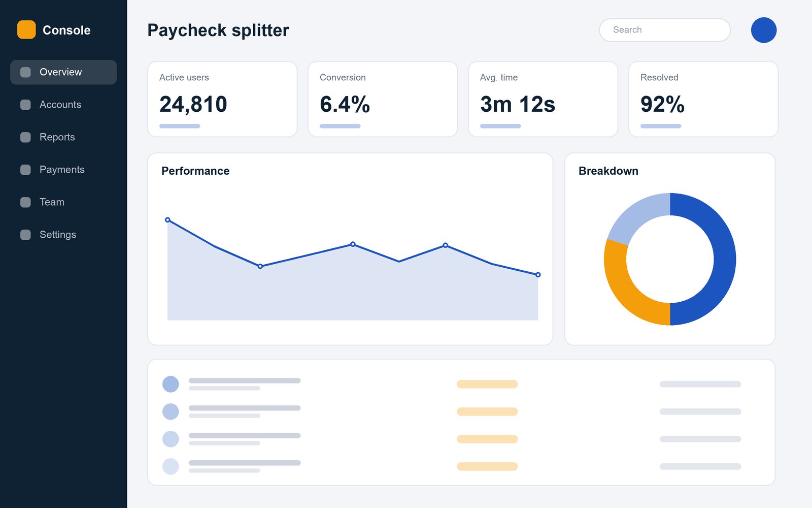The height and width of the screenshot is (508, 812).
Task: Open the Conversion 6.4% card
Action: 383,99
